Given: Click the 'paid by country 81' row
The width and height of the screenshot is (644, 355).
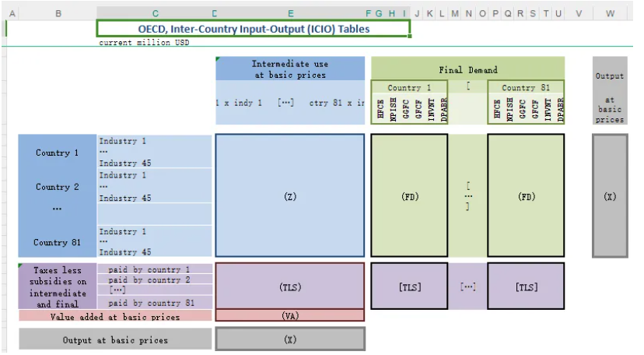Looking at the screenshot, I should pyautogui.click(x=155, y=303).
